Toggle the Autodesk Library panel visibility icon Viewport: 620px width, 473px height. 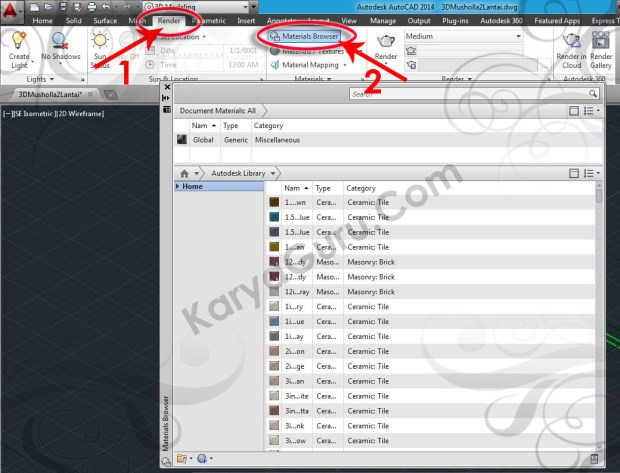(x=574, y=173)
